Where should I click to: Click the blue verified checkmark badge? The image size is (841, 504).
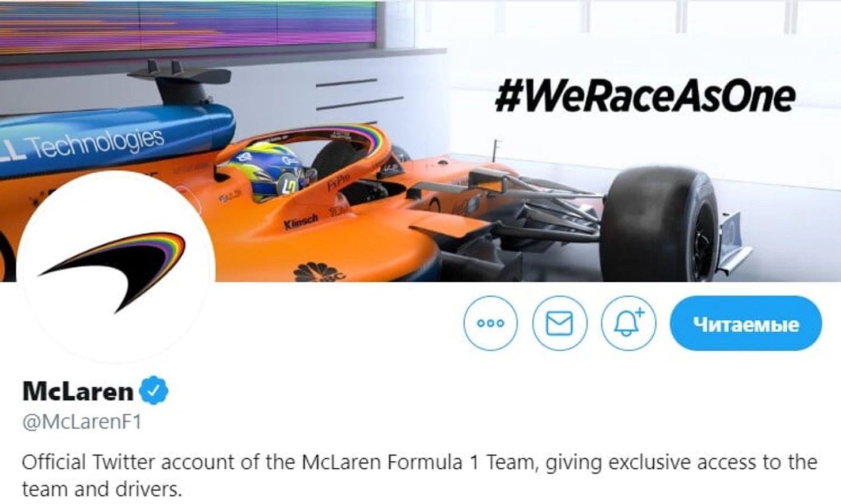(x=153, y=391)
